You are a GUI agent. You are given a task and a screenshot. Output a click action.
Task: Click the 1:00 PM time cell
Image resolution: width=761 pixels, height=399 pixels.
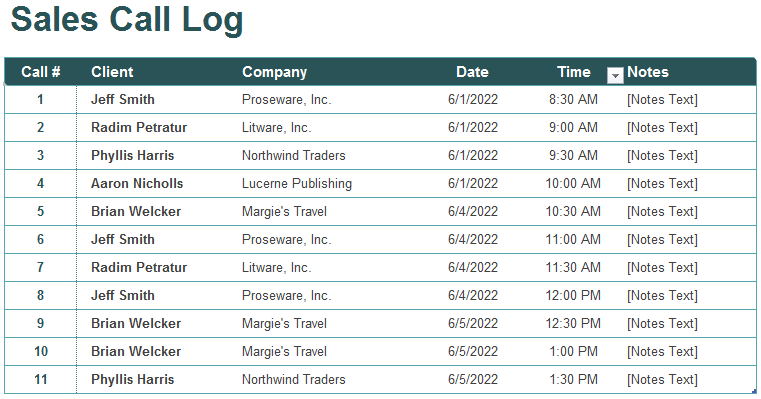pyautogui.click(x=573, y=351)
